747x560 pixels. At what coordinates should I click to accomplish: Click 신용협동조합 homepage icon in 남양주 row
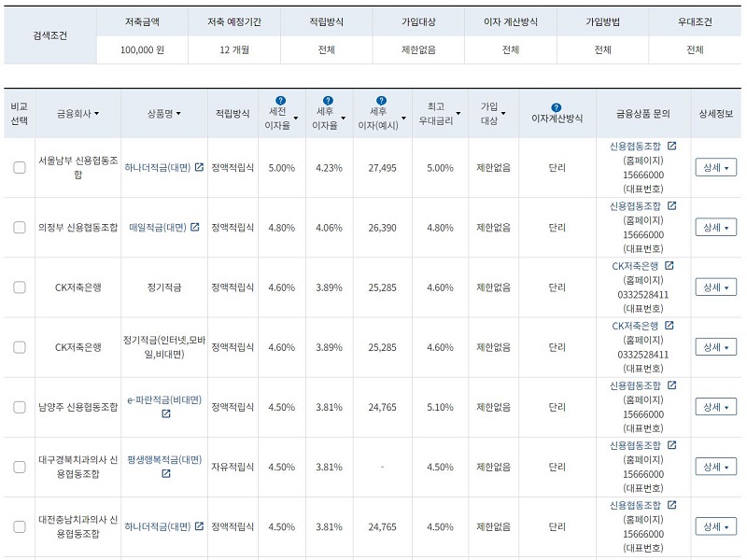point(671,385)
